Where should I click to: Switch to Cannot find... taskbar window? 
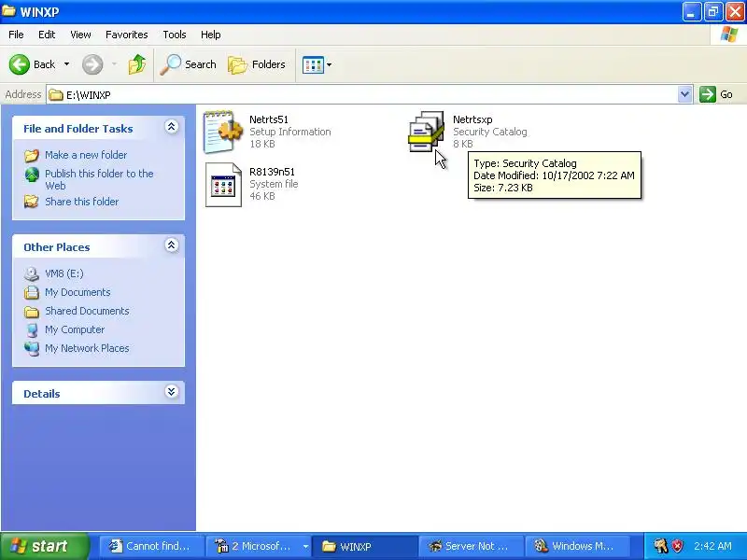pos(151,546)
